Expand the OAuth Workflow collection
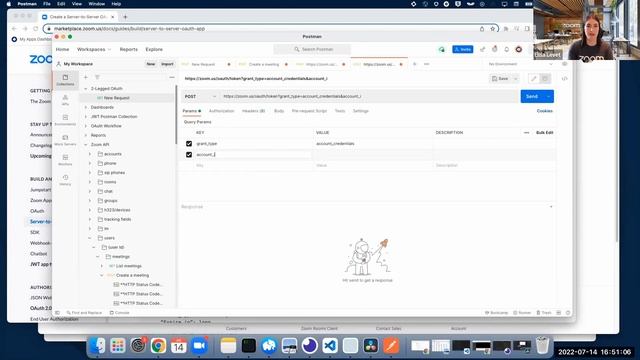Screen dimensions: 640x360 [86, 126]
